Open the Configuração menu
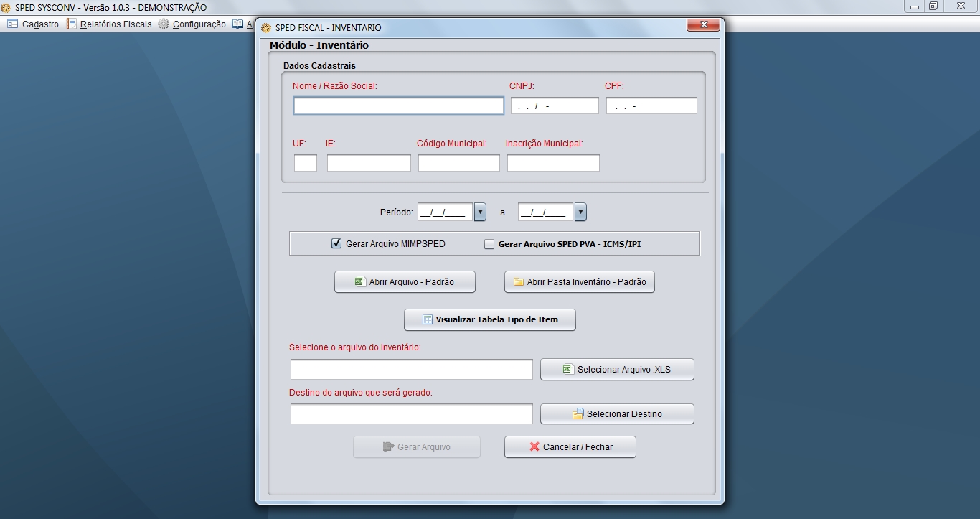 coord(199,24)
